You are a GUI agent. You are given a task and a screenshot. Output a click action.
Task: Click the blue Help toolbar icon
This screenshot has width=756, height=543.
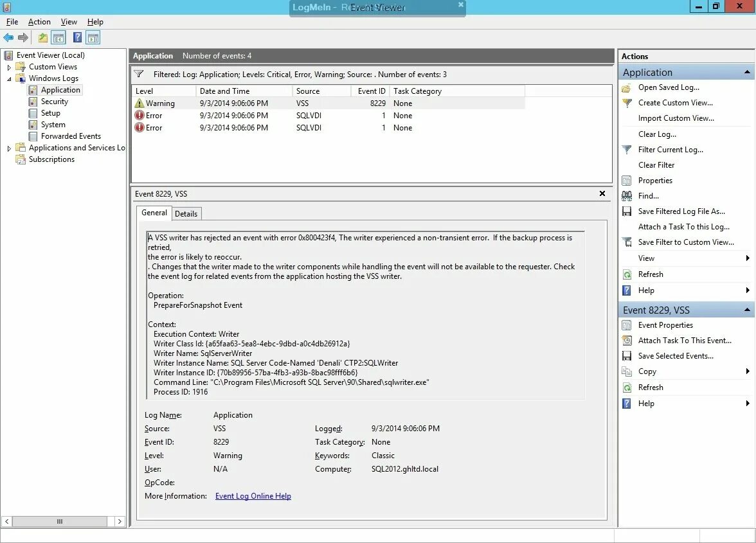point(77,37)
